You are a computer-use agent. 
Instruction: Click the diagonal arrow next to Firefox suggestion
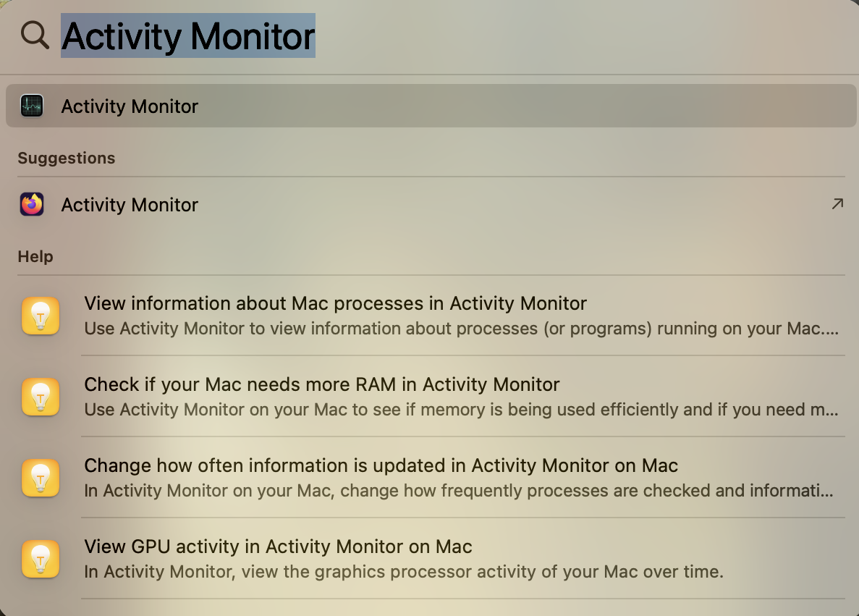(838, 204)
